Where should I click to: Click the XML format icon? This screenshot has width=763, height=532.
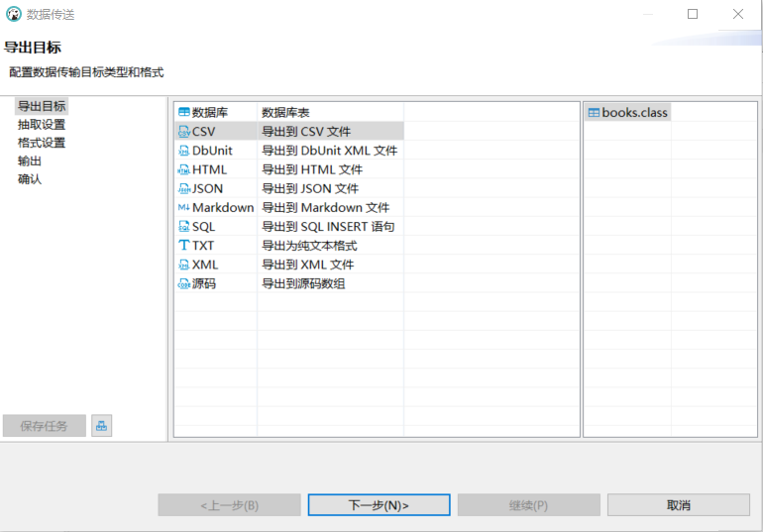(183, 265)
